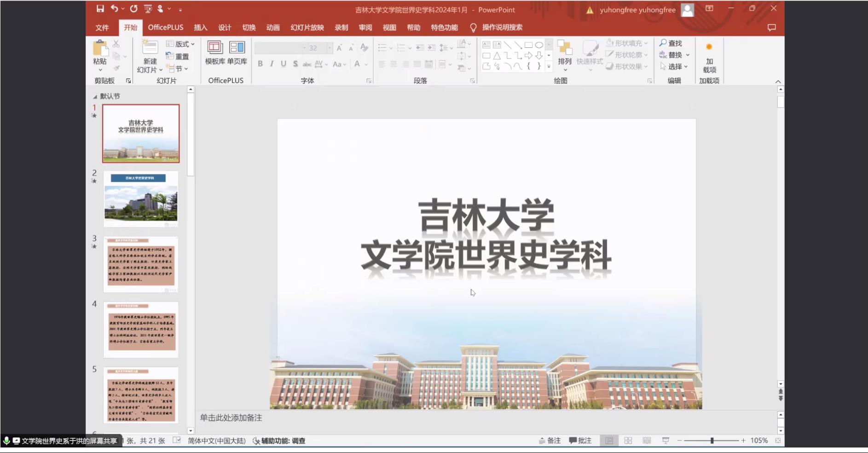Viewport: 868px width, 453px height.
Task: Click the Save icon in quick access toolbar
Action: [100, 9]
